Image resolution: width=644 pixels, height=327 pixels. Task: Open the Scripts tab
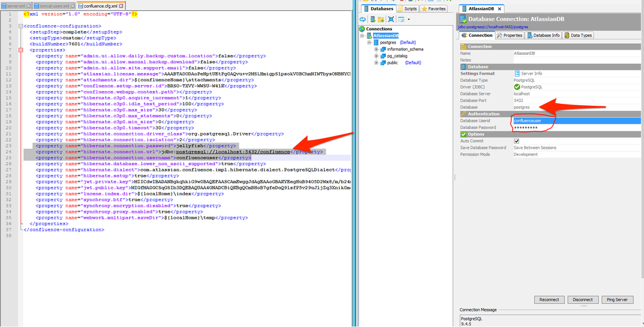coord(407,8)
